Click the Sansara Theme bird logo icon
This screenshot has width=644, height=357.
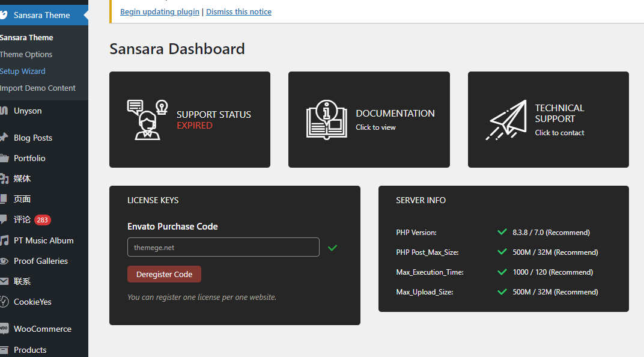4,15
